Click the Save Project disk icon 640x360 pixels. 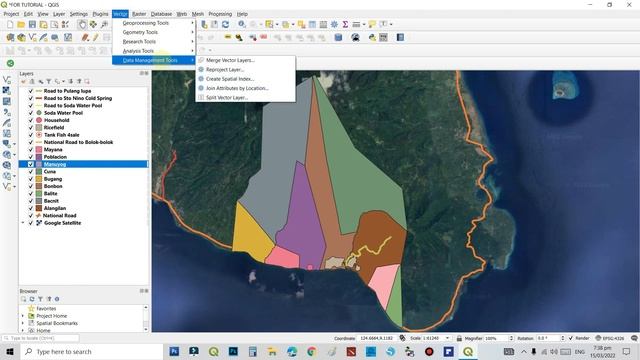(x=32, y=24)
